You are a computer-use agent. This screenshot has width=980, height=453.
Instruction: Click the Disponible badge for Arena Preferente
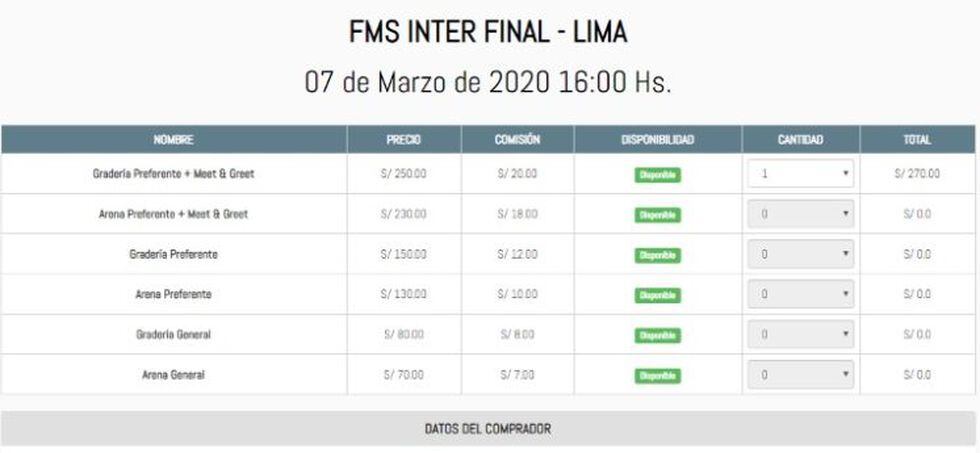(657, 295)
